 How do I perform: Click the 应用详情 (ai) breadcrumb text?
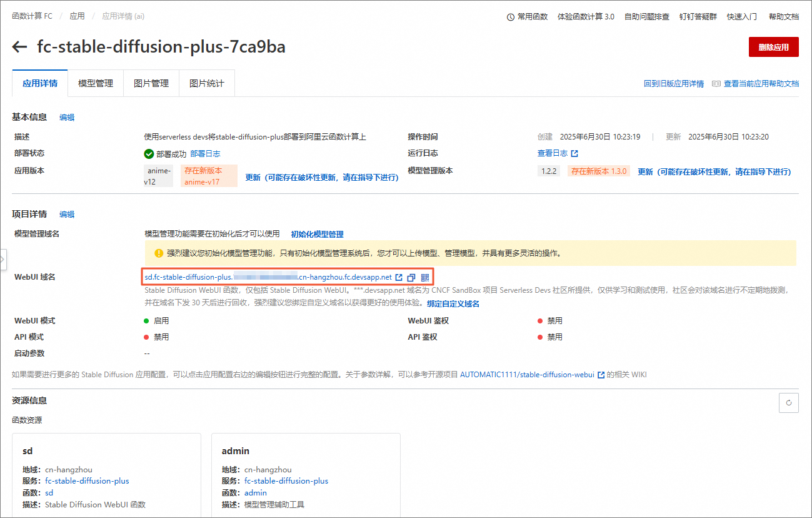coord(123,16)
